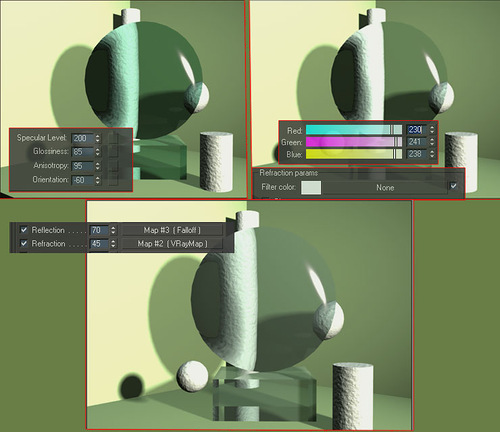The height and width of the screenshot is (432, 500).
Task: Open the Map #3 (Falloff) slot
Action: pos(172,230)
